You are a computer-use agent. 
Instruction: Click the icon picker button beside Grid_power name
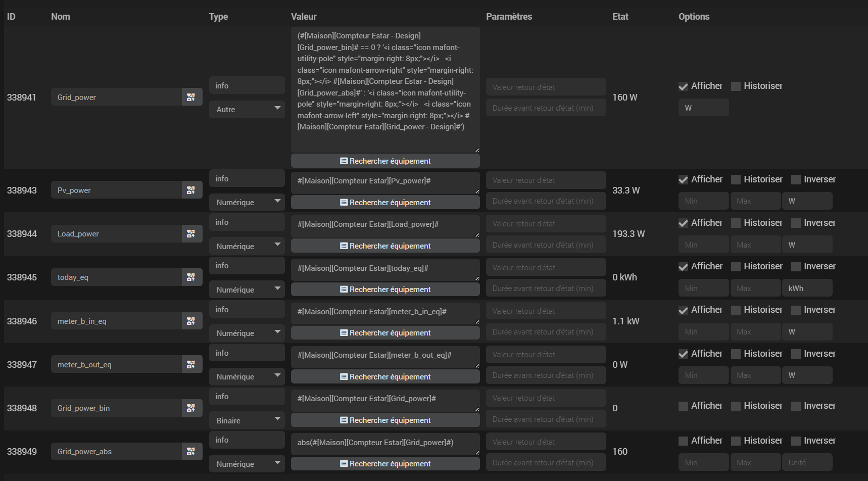191,97
